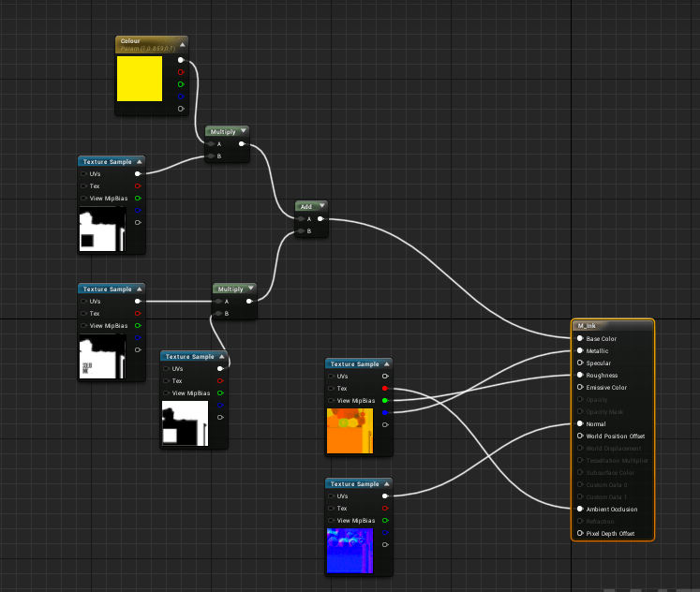Click the blue normal map texture preview
The width and height of the screenshot is (700, 592).
click(350, 550)
